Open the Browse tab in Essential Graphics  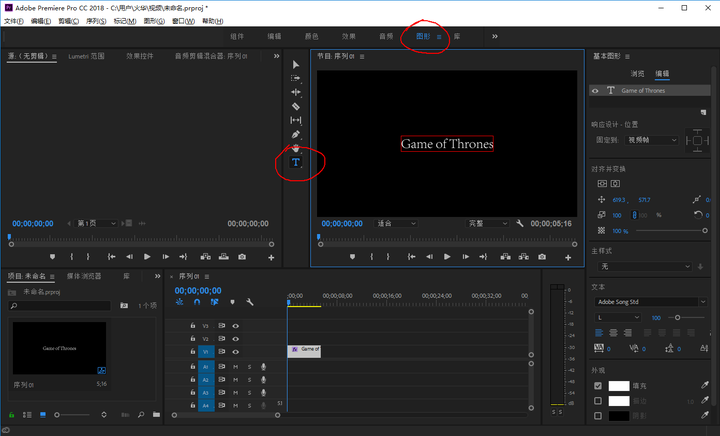pos(637,73)
